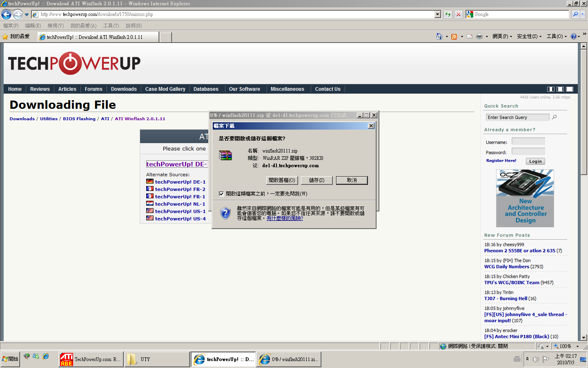Click the red Stop loading icon
Screen dimensions: 588x368
(x=459, y=14)
